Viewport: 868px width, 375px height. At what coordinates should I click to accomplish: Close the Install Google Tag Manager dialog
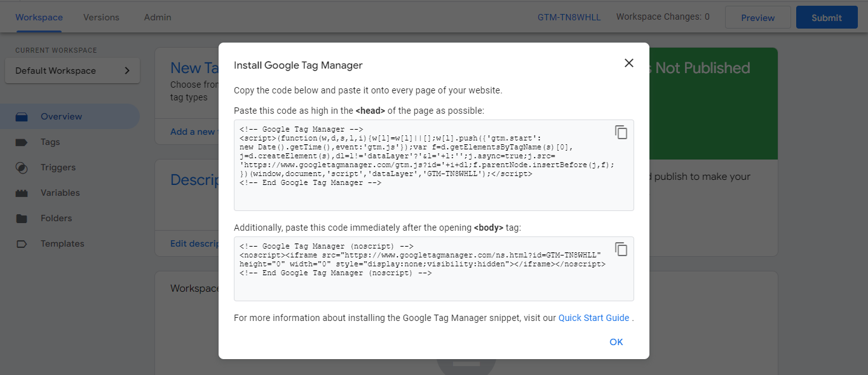(629, 63)
